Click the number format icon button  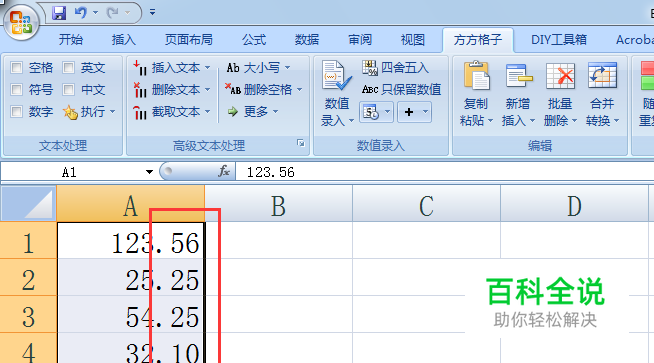click(371, 112)
